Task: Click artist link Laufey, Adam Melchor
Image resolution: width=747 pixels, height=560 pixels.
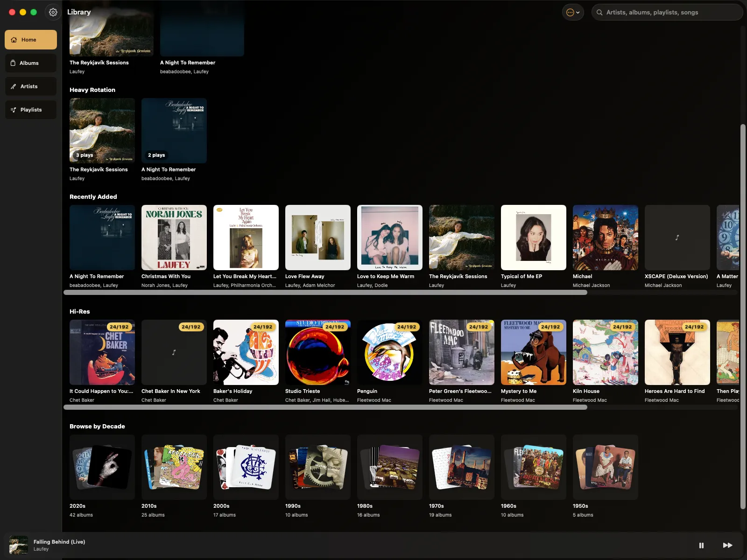Action: coord(310,286)
